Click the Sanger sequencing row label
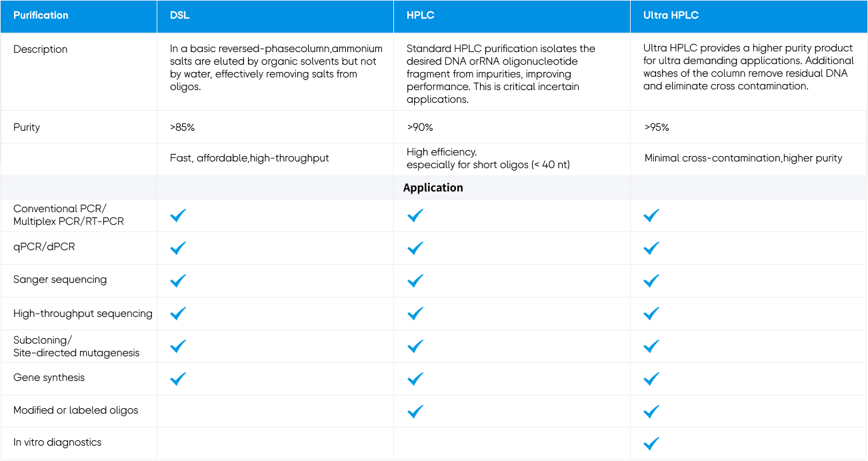 (x=60, y=280)
